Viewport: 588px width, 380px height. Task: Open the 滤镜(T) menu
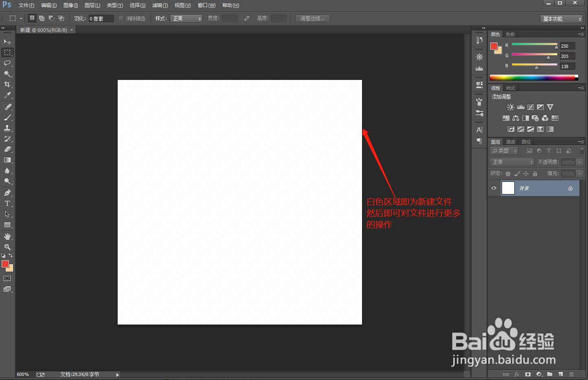(160, 5)
